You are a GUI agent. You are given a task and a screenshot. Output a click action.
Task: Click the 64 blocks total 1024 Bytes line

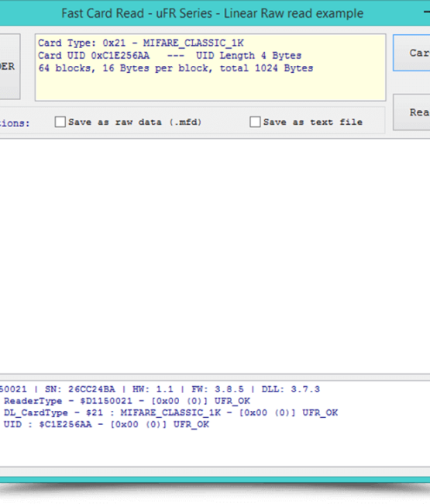point(175,68)
